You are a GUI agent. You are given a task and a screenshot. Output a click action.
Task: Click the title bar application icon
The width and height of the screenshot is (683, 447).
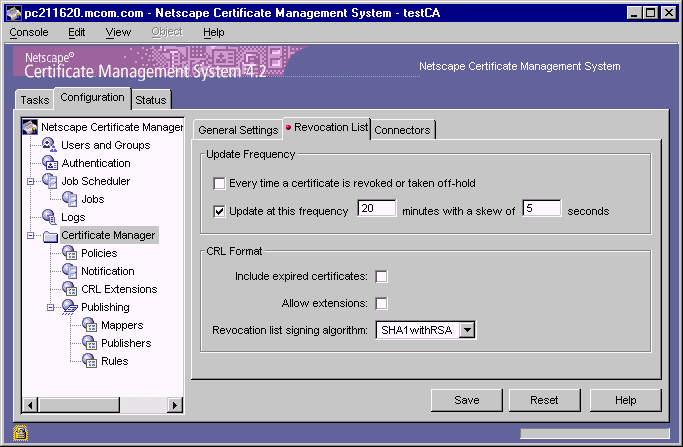coord(14,13)
